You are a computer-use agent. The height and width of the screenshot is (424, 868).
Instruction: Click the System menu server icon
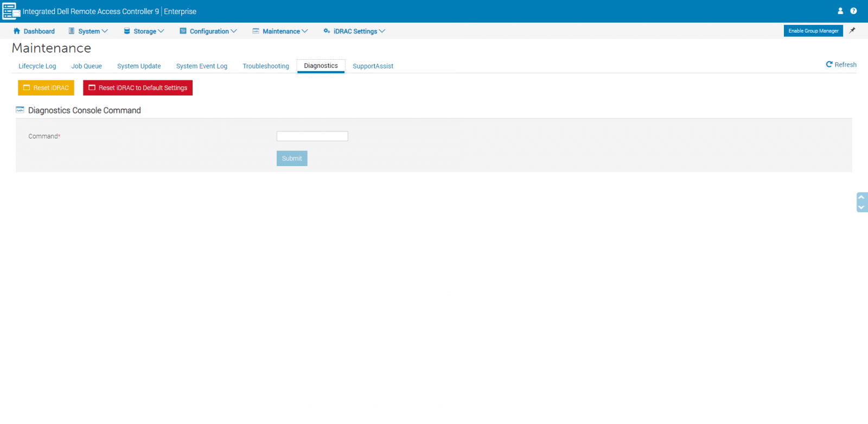pos(72,31)
